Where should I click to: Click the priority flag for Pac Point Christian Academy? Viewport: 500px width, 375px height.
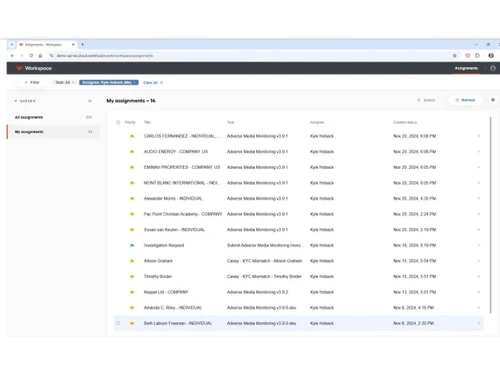(x=132, y=214)
